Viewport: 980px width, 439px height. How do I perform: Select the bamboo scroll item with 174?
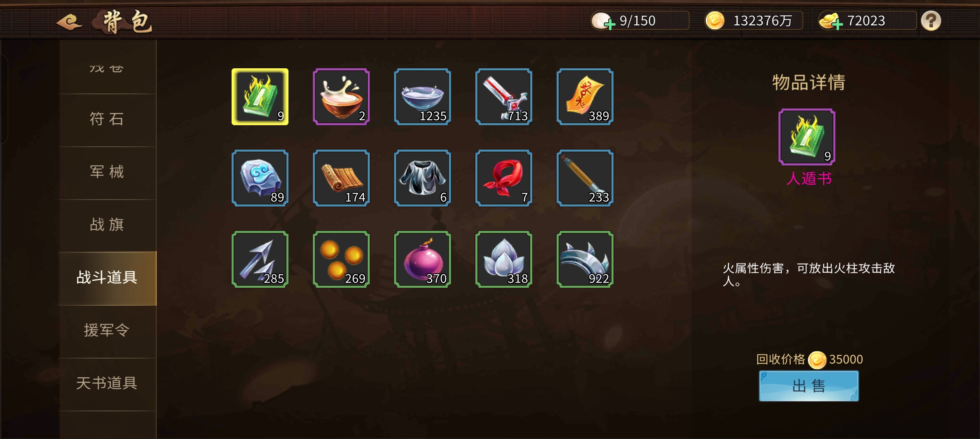[341, 178]
